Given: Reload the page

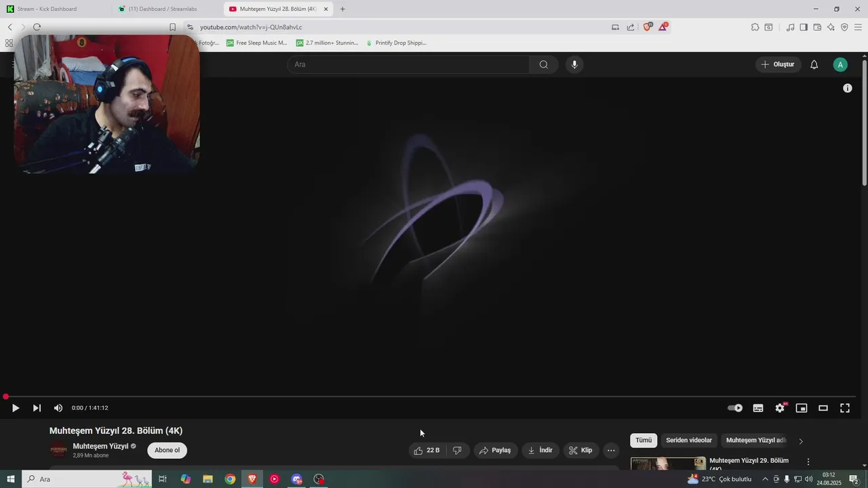Looking at the screenshot, I should (37, 27).
